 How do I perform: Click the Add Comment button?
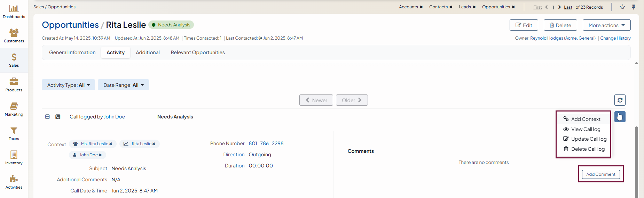coord(600,174)
